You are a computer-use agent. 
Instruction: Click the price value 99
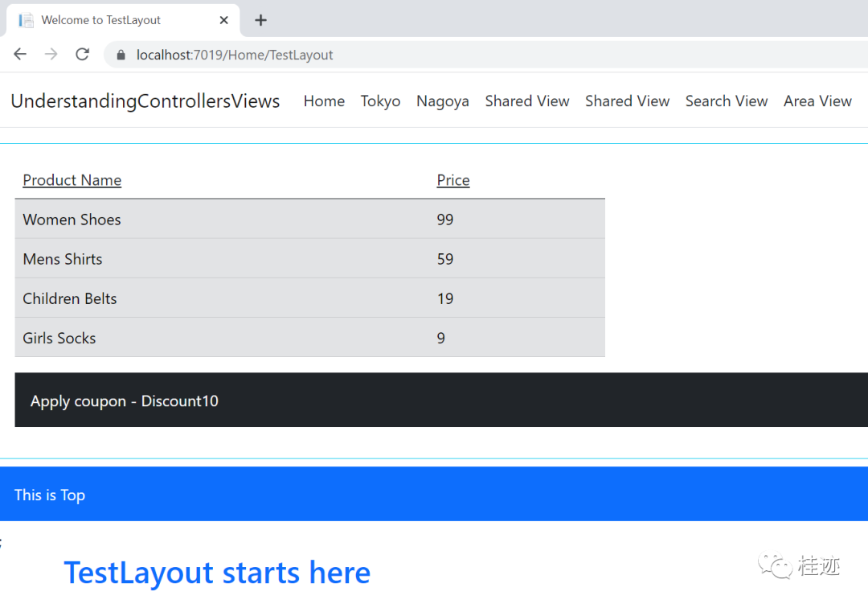pyautogui.click(x=445, y=220)
